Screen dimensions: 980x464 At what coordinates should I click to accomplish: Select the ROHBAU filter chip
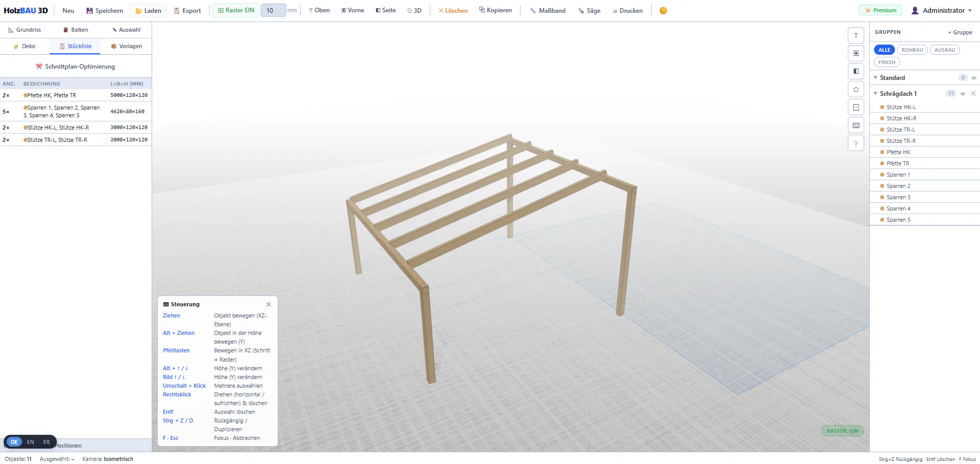tap(912, 50)
